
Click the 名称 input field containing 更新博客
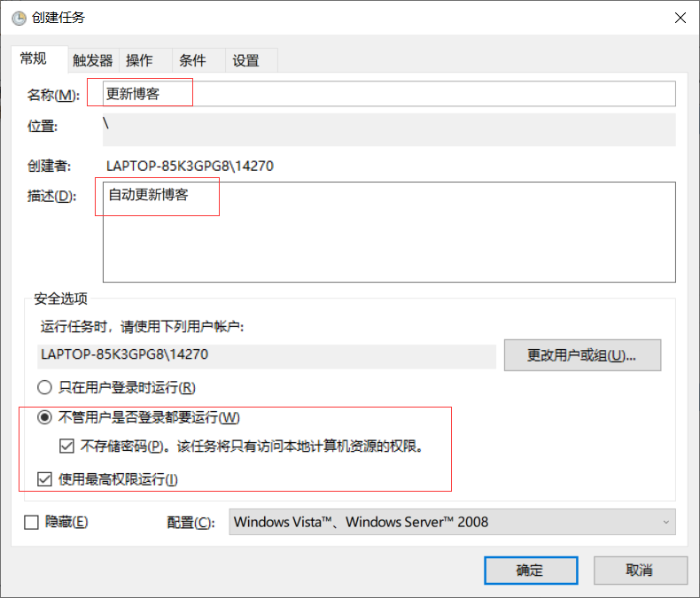(x=389, y=94)
